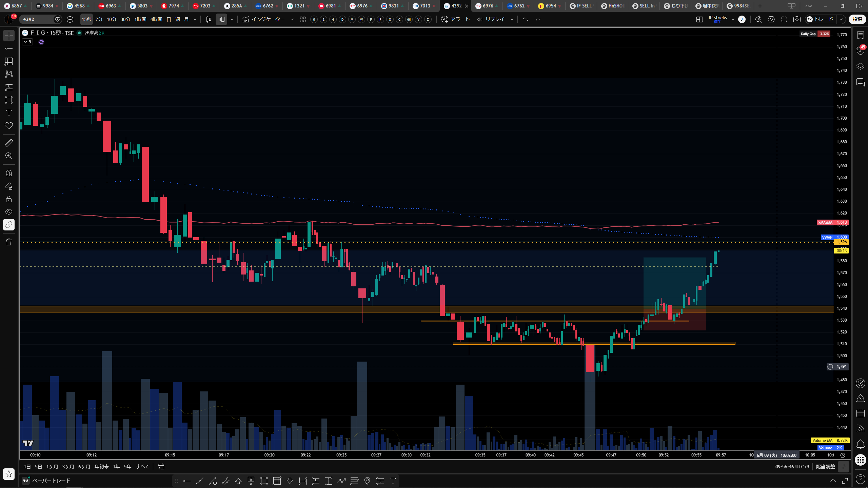Viewport: 868px width, 488px height.
Task: Open the indicator templates grid icon
Action: pyautogui.click(x=303, y=19)
